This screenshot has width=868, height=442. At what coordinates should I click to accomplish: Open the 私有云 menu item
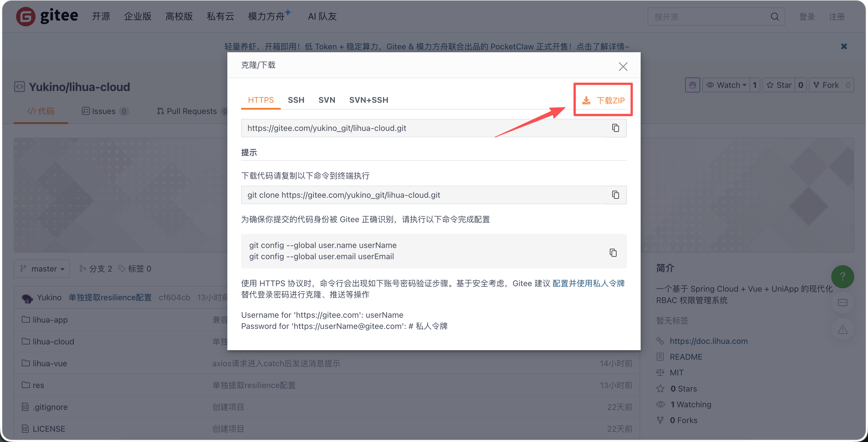point(220,17)
